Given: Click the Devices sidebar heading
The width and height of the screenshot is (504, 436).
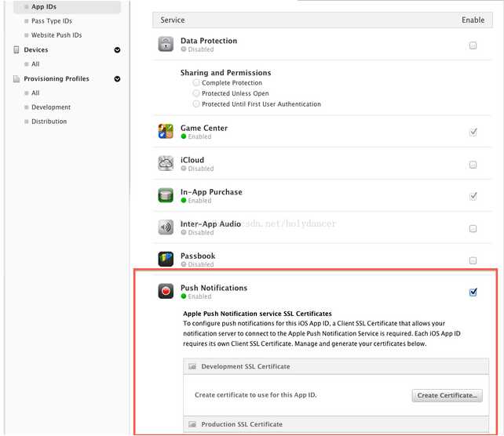Looking at the screenshot, I should point(35,49).
